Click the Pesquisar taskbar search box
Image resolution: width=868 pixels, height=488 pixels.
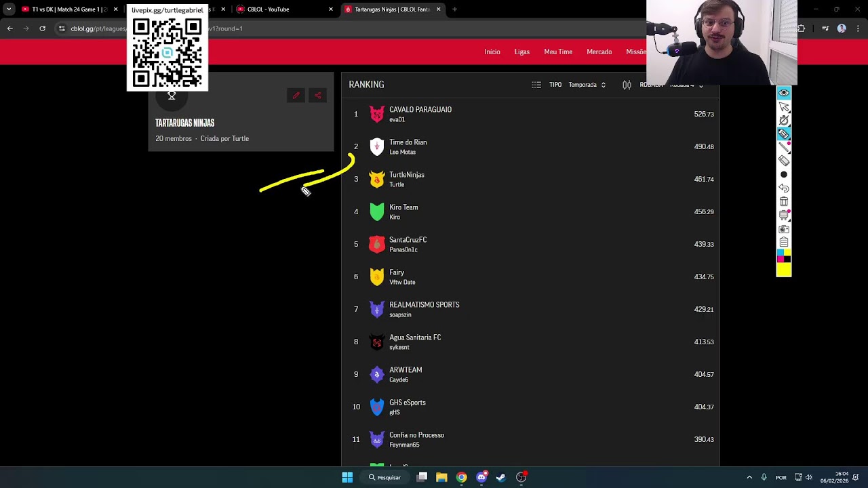(x=384, y=477)
